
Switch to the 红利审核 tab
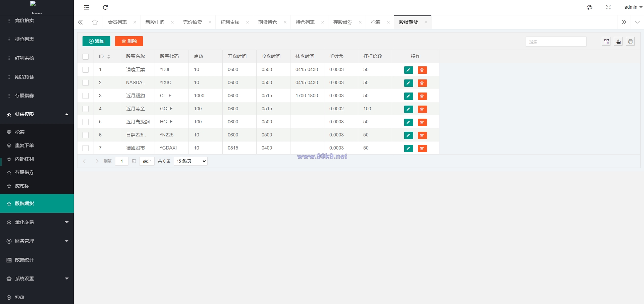[x=230, y=22]
